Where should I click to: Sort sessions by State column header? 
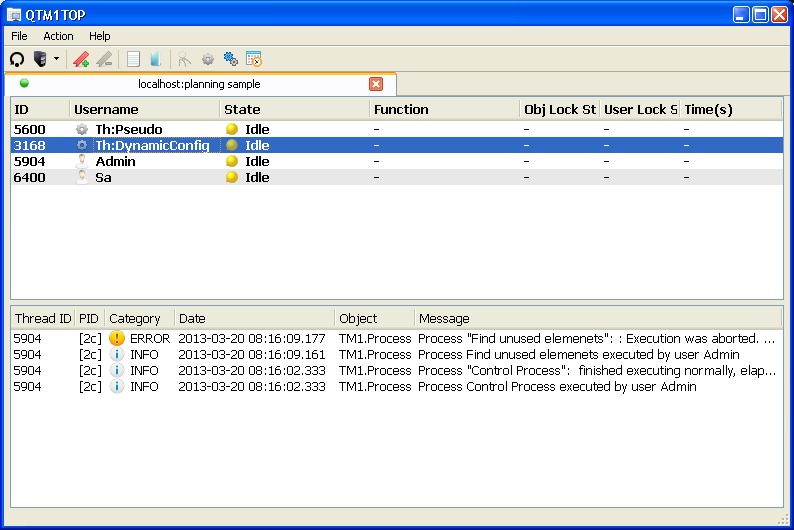coord(242,109)
